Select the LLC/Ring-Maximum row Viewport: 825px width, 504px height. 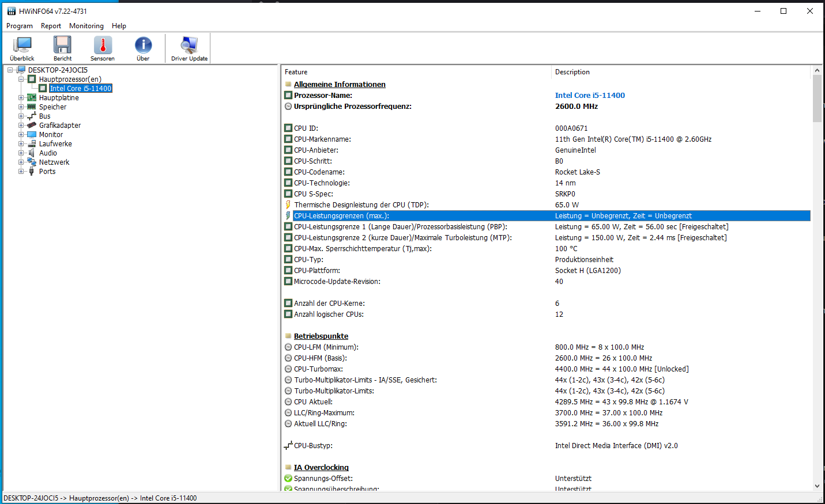pos(547,412)
